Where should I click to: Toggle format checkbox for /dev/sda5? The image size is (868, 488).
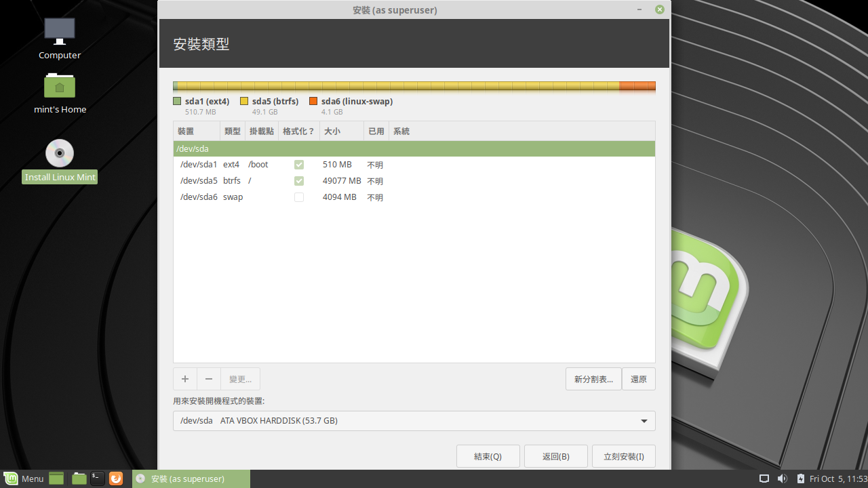tap(299, 181)
